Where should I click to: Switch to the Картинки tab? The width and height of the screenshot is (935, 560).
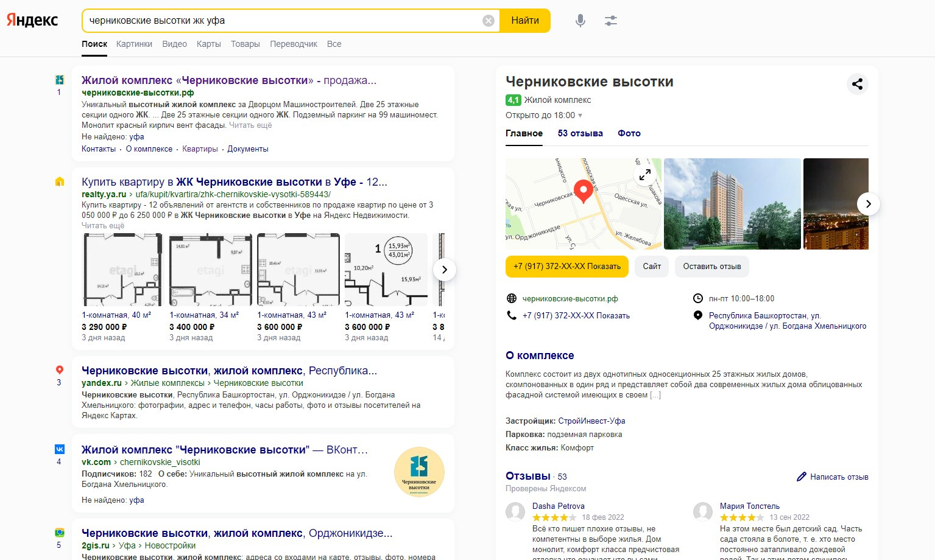pyautogui.click(x=135, y=44)
